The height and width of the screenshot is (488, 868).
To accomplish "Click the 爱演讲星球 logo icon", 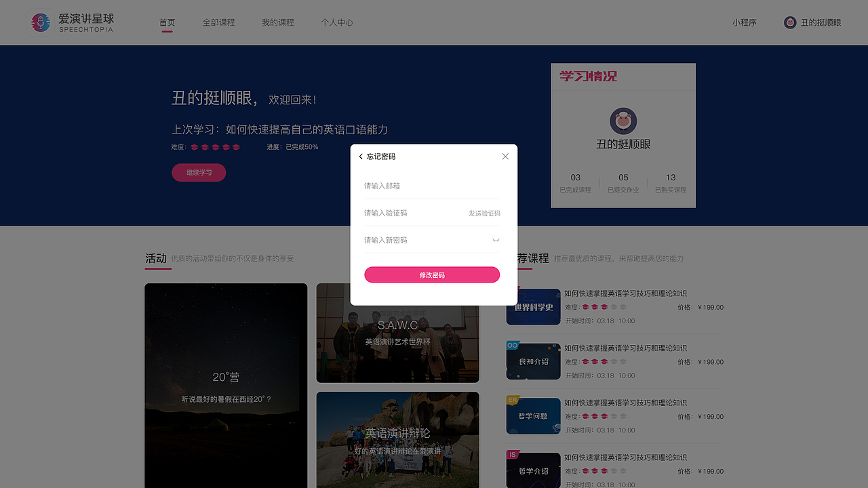I will click(40, 22).
